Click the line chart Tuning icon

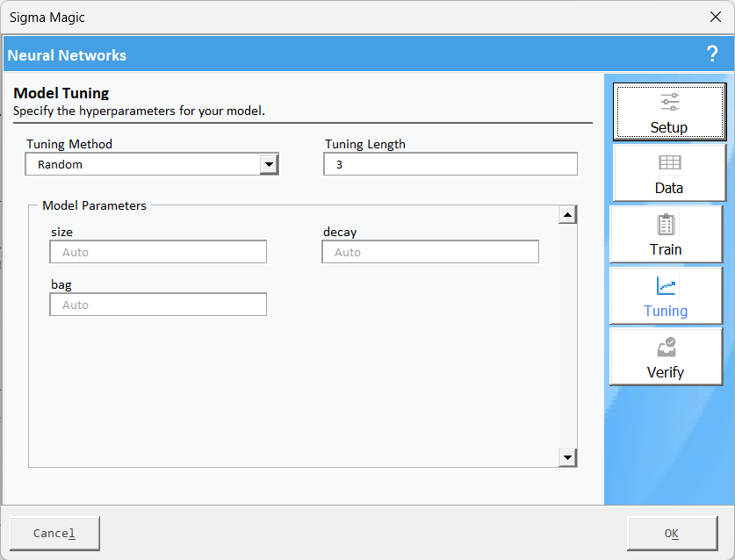[666, 286]
